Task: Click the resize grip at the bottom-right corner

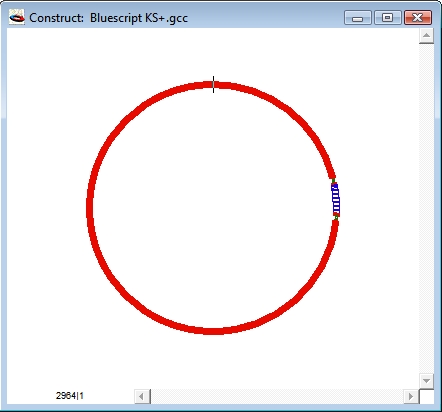Action: coord(426,396)
